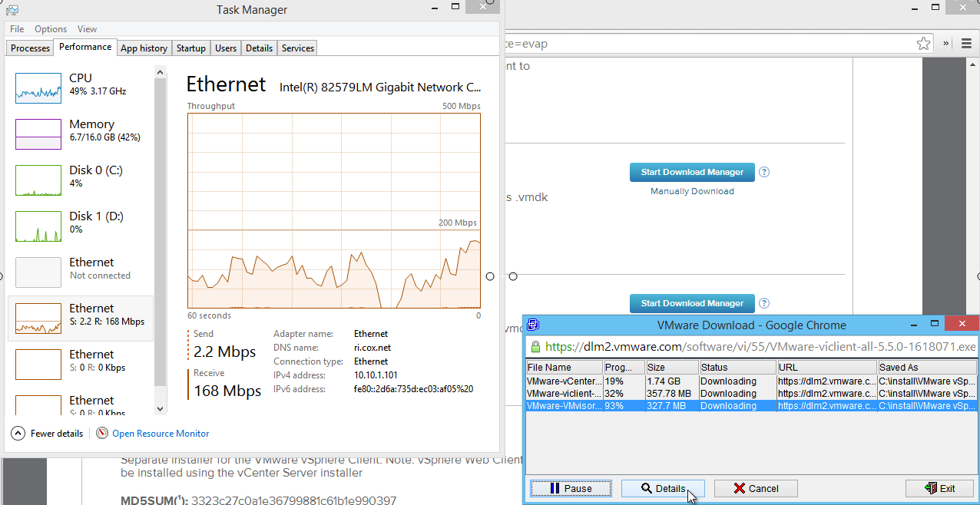Click the performance sidebar scrollbar thumb

[161, 231]
